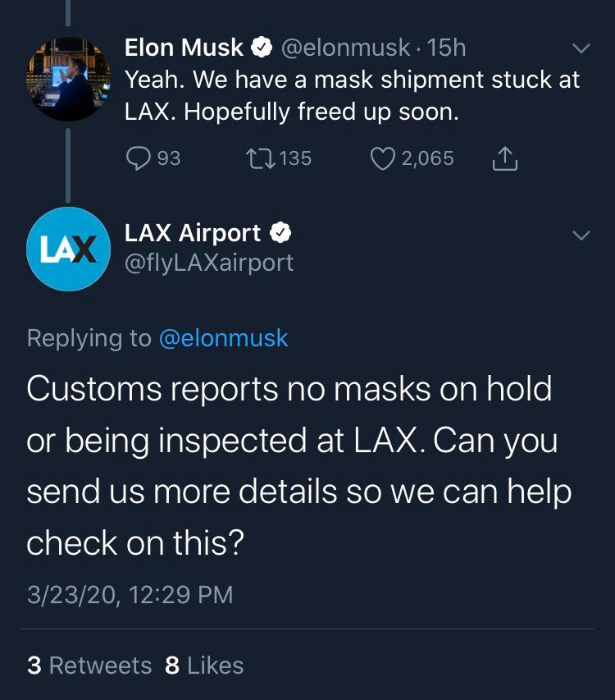Tap the 15h timestamp on Elon's tweet
Viewport: 615px width, 700px height.
coord(447,48)
